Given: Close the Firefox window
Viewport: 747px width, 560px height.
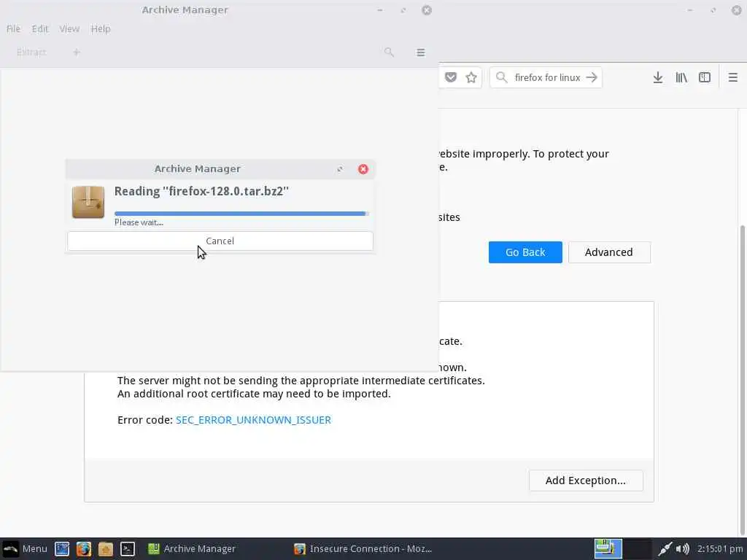Looking at the screenshot, I should [736, 10].
